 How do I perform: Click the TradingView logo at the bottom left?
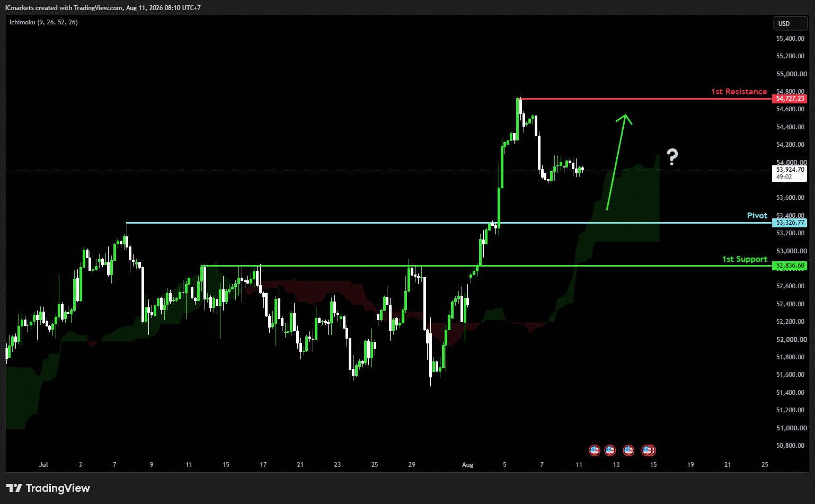(48, 488)
